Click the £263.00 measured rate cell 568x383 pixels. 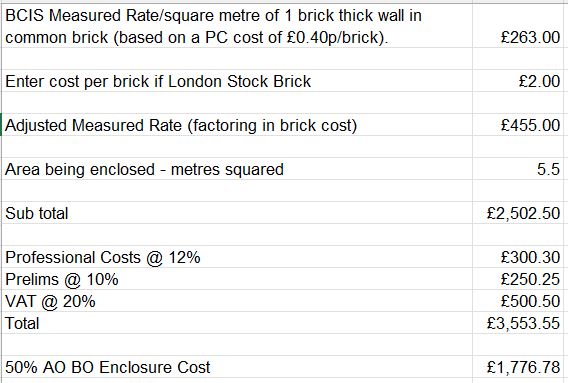[520, 26]
